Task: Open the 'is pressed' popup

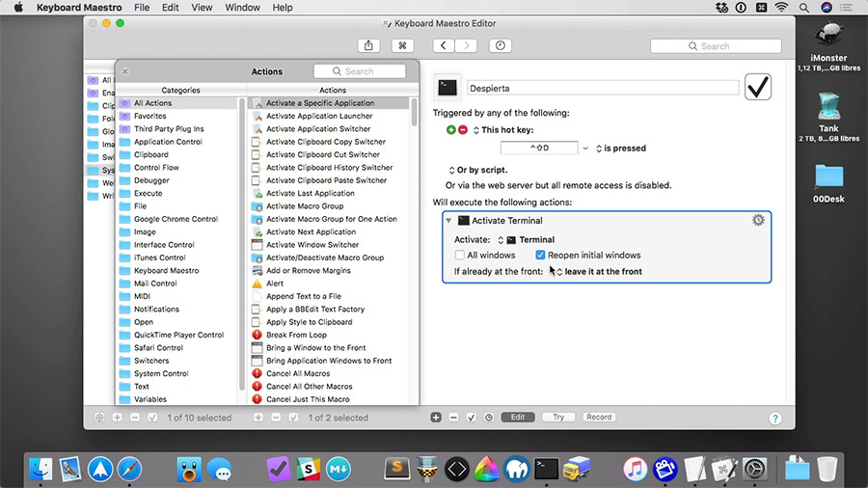Action: [620, 149]
